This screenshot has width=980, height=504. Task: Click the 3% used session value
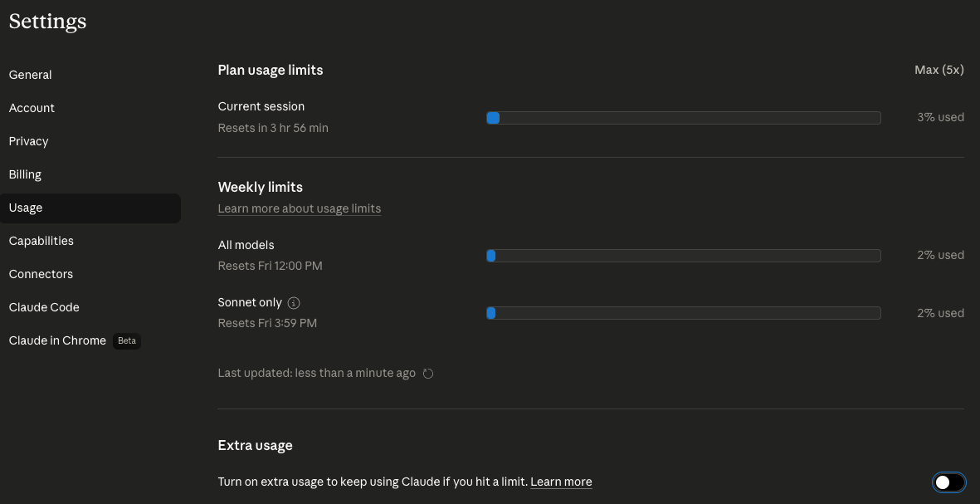[x=941, y=118]
